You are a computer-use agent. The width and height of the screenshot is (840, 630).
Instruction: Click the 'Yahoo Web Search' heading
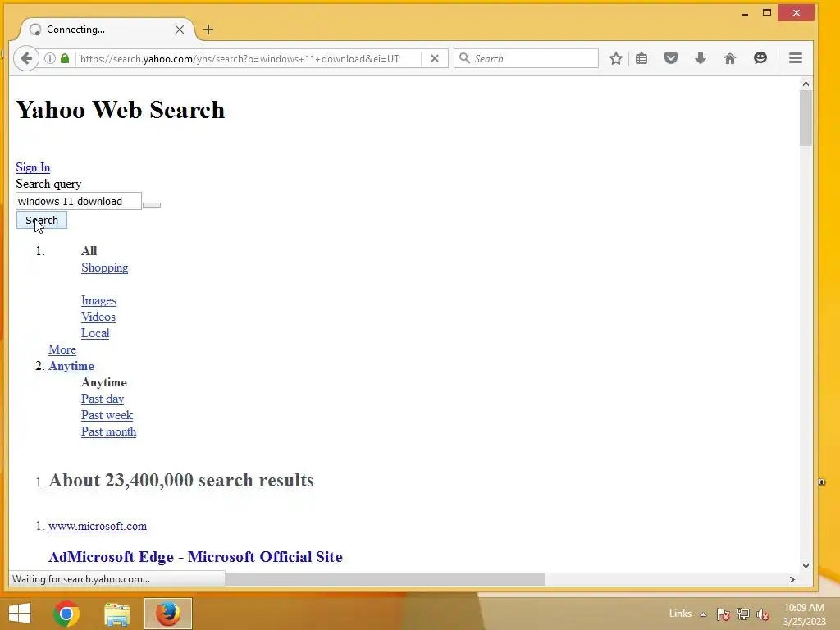click(x=121, y=111)
